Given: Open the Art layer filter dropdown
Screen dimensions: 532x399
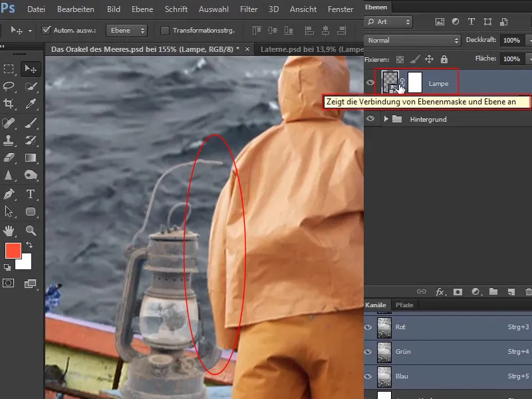Looking at the screenshot, I should 389,22.
